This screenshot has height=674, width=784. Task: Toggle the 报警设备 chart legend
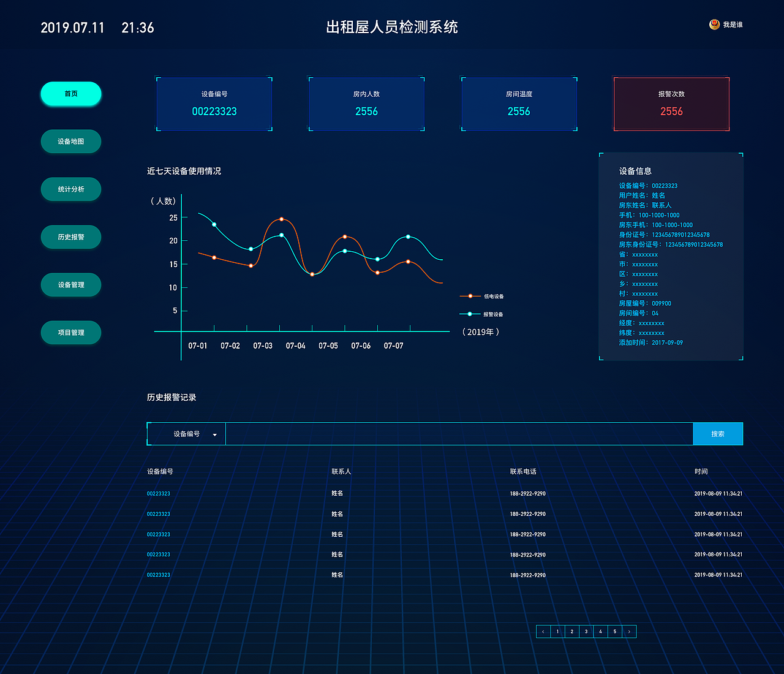click(x=481, y=314)
